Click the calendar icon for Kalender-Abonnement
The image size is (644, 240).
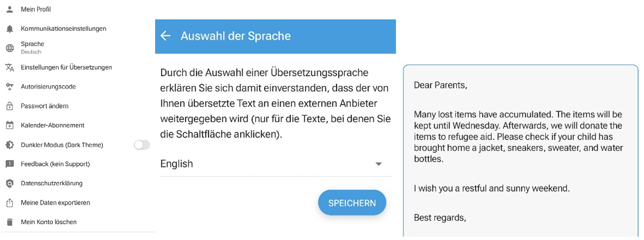10,125
